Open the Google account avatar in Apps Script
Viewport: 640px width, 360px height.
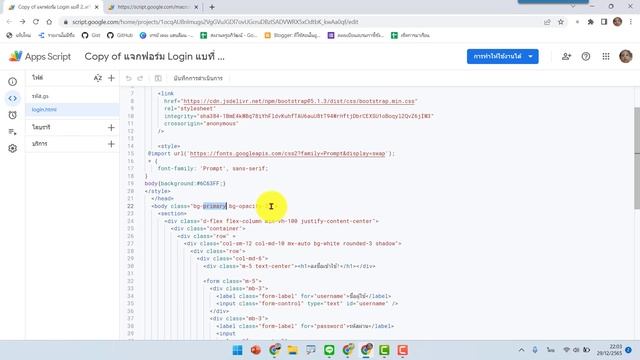(x=625, y=57)
